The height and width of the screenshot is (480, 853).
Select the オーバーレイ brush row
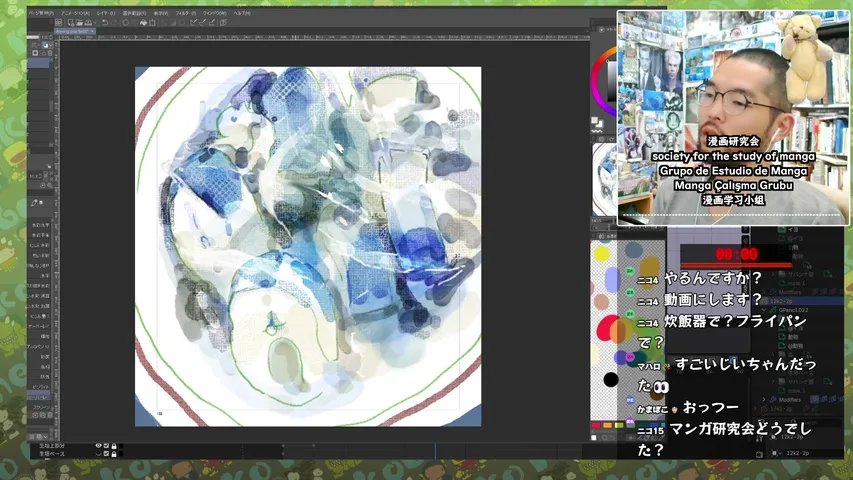click(x=41, y=397)
